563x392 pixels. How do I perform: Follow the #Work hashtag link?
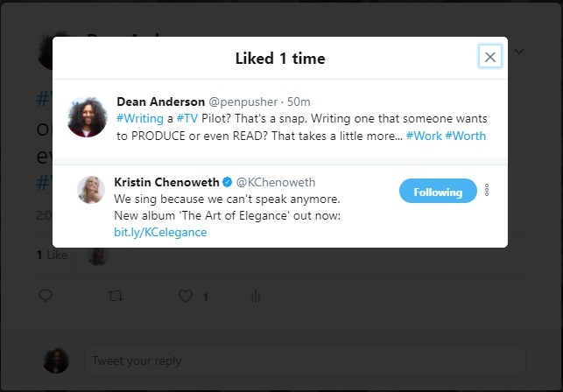(x=424, y=136)
